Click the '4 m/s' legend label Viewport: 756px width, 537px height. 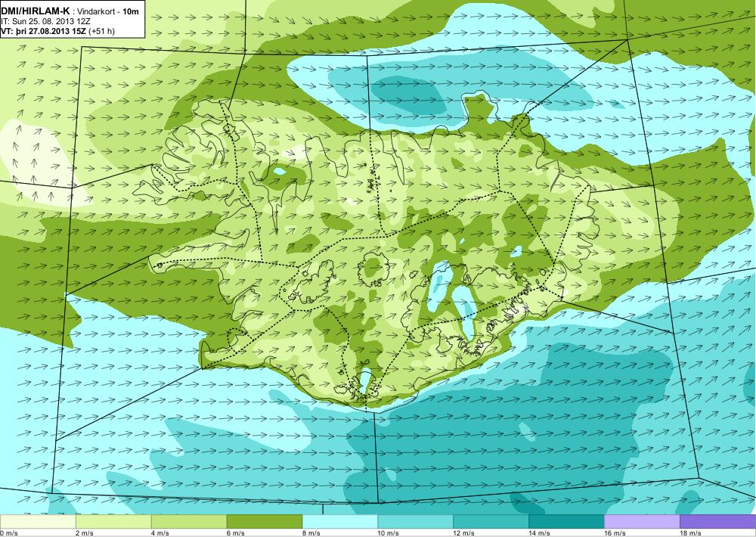pos(160,533)
